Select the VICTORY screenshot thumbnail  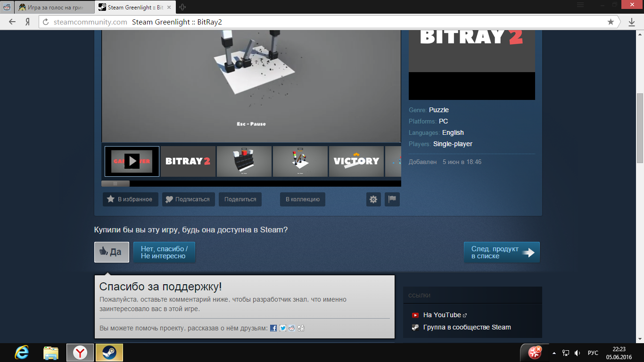pos(356,161)
